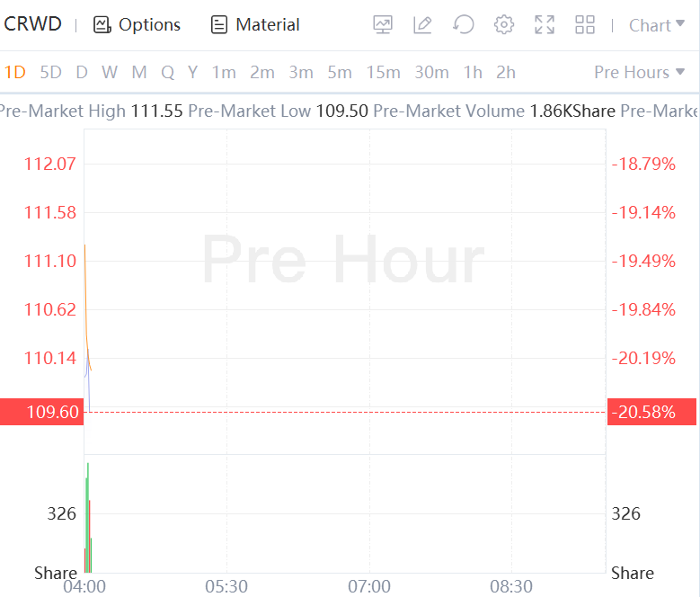The height and width of the screenshot is (597, 700).
Task: Open the multi-chart grid layout icon
Action: [585, 25]
